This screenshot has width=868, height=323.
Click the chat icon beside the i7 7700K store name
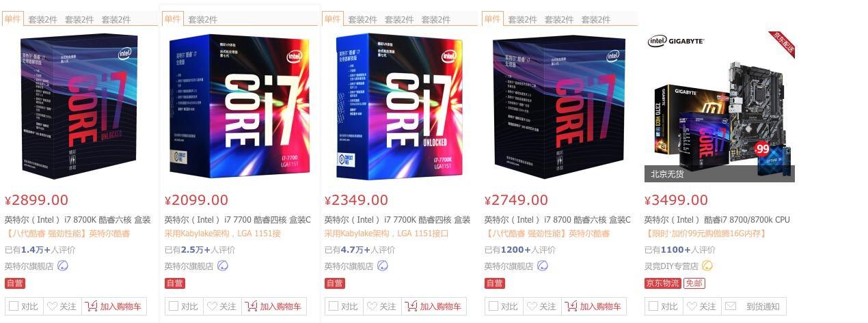tap(383, 266)
